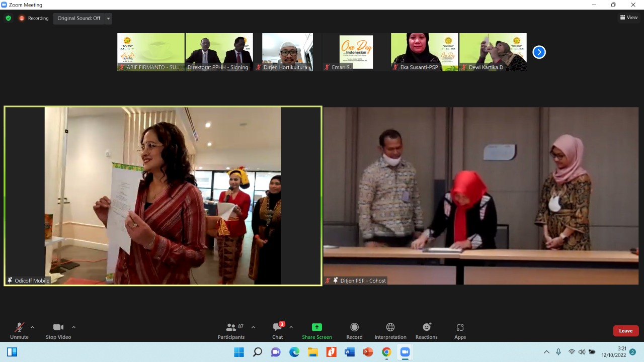Open the Zoom Apps panel

point(460,330)
